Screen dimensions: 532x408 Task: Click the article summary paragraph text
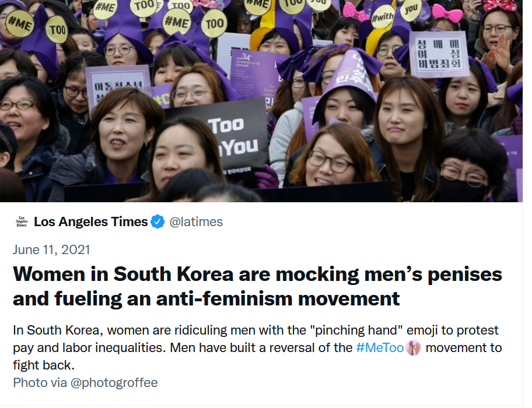tap(257, 348)
